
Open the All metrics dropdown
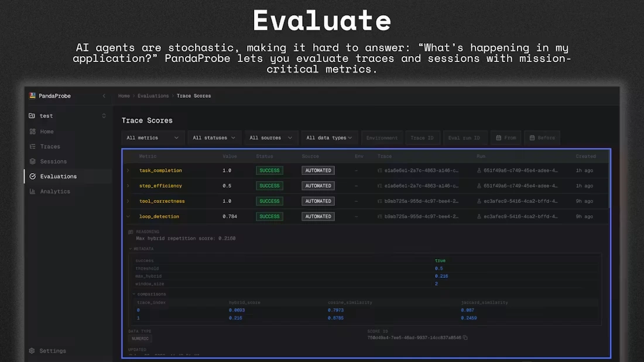(x=152, y=138)
